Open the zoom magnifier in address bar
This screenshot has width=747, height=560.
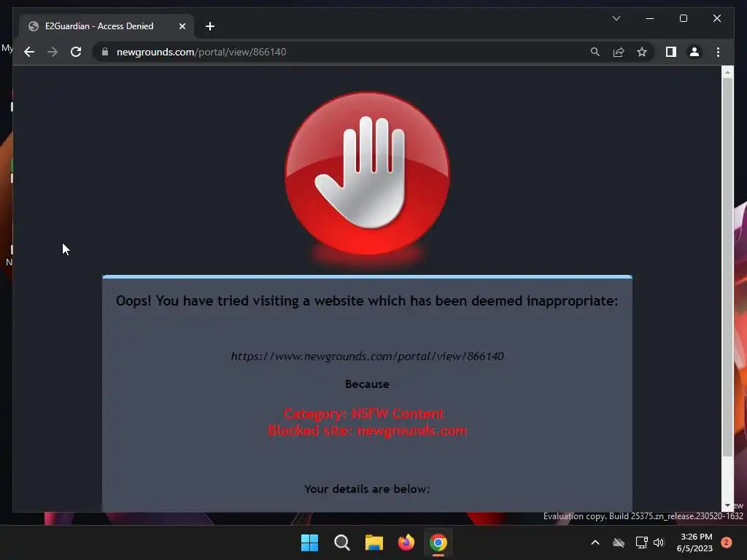pos(595,52)
